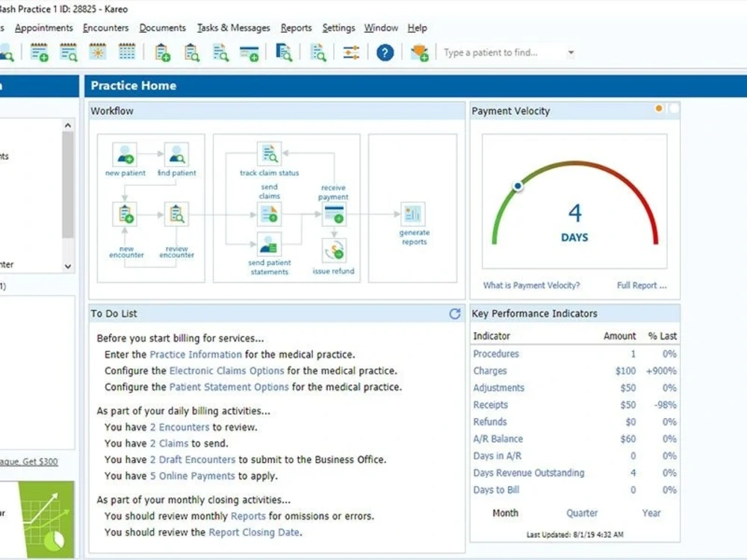The width and height of the screenshot is (747, 560).
Task: Open the Window menu
Action: pos(381,28)
